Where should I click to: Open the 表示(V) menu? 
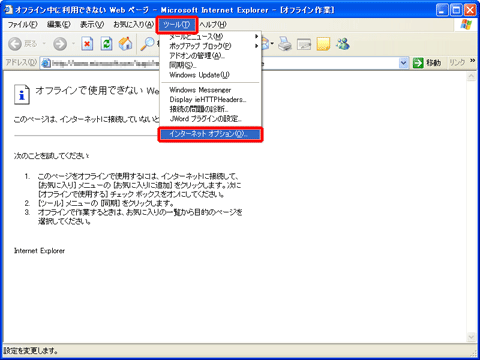point(92,25)
